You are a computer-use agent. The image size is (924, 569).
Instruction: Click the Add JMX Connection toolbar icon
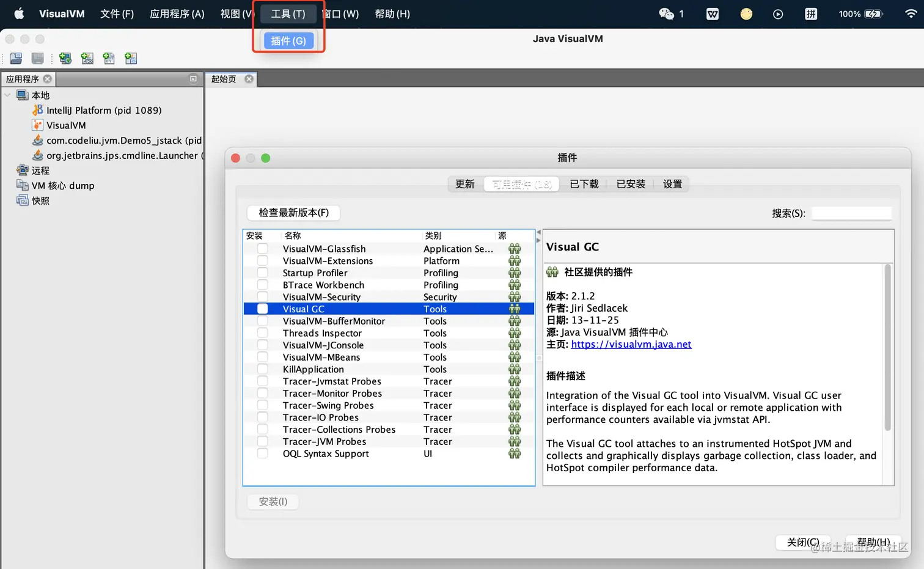[x=87, y=59]
